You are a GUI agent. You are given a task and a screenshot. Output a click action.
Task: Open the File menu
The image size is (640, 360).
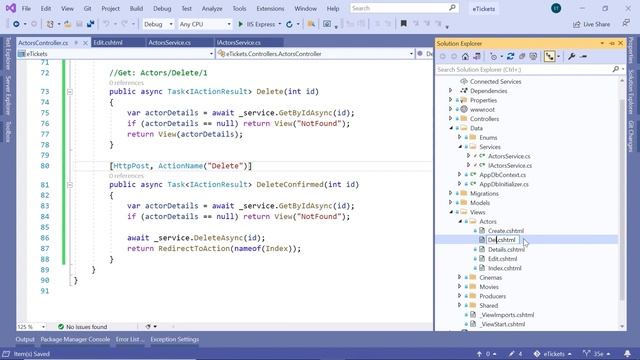point(26,9)
